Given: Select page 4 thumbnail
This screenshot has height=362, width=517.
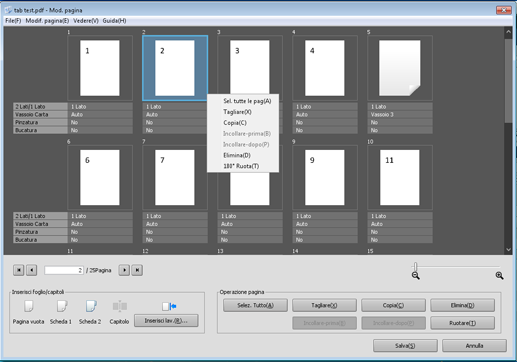Looking at the screenshot, I should [325, 68].
